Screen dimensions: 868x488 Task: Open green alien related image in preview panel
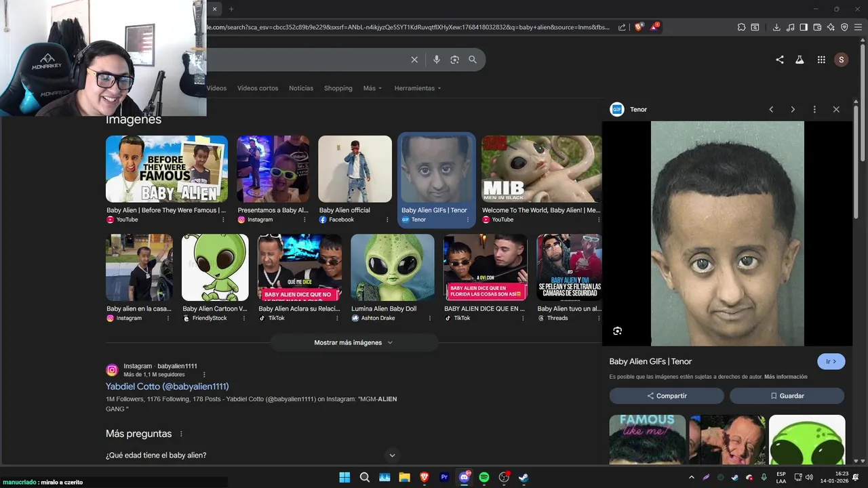807,439
